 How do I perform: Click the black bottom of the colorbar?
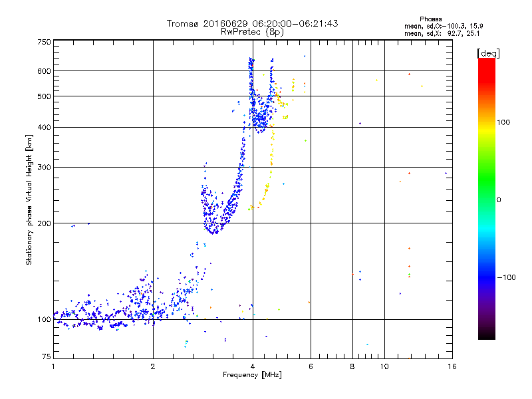[487, 334]
